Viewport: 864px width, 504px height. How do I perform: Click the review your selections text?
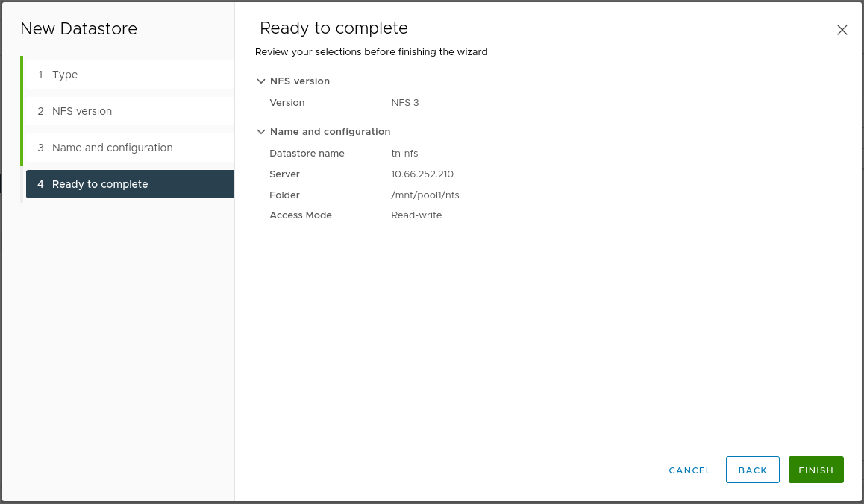point(371,52)
